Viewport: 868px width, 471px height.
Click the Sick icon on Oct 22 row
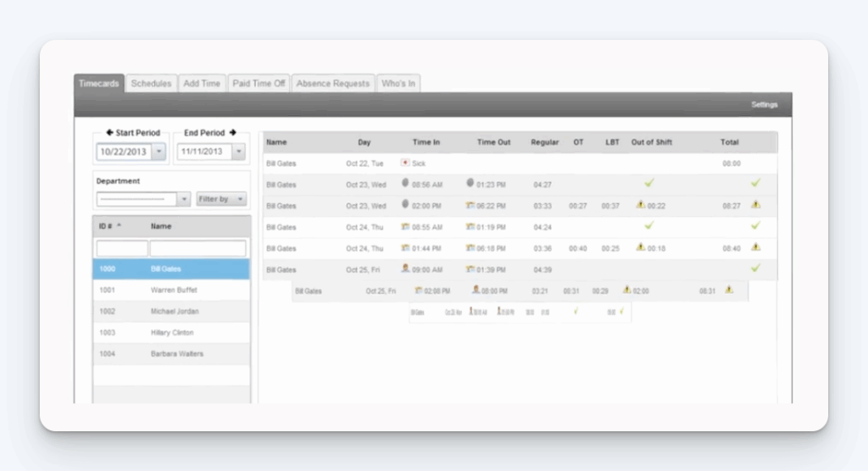(405, 163)
